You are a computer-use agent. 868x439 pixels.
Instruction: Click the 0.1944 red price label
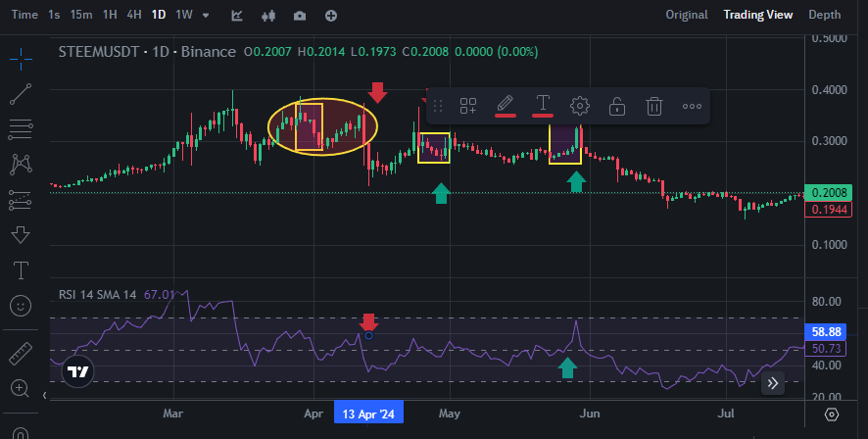[x=828, y=210]
